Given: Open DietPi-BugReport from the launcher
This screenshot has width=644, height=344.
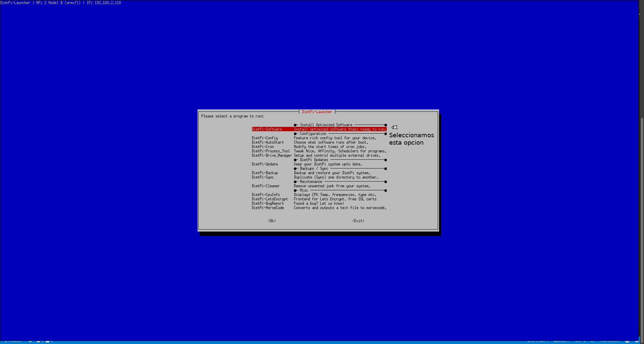Looking at the screenshot, I should point(267,203).
